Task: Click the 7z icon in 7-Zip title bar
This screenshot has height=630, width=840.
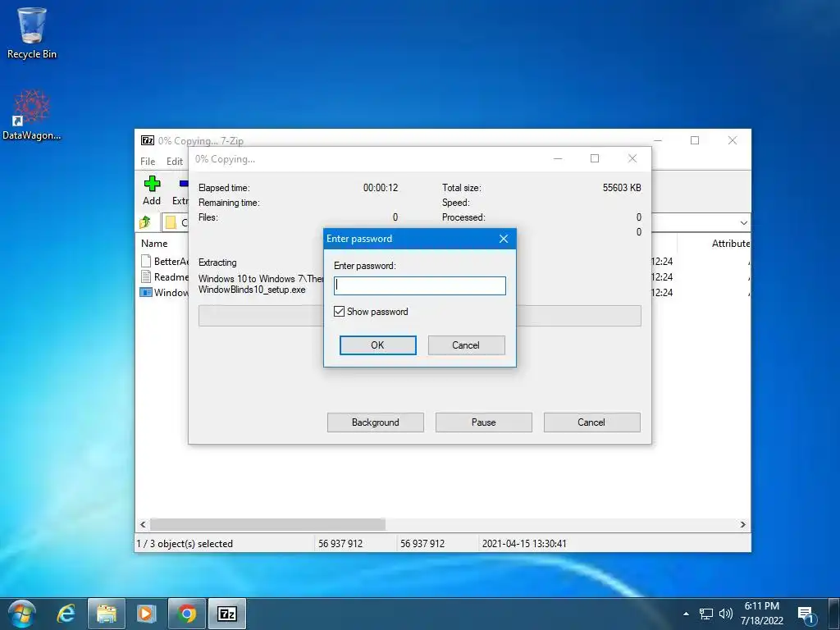Action: coord(148,140)
